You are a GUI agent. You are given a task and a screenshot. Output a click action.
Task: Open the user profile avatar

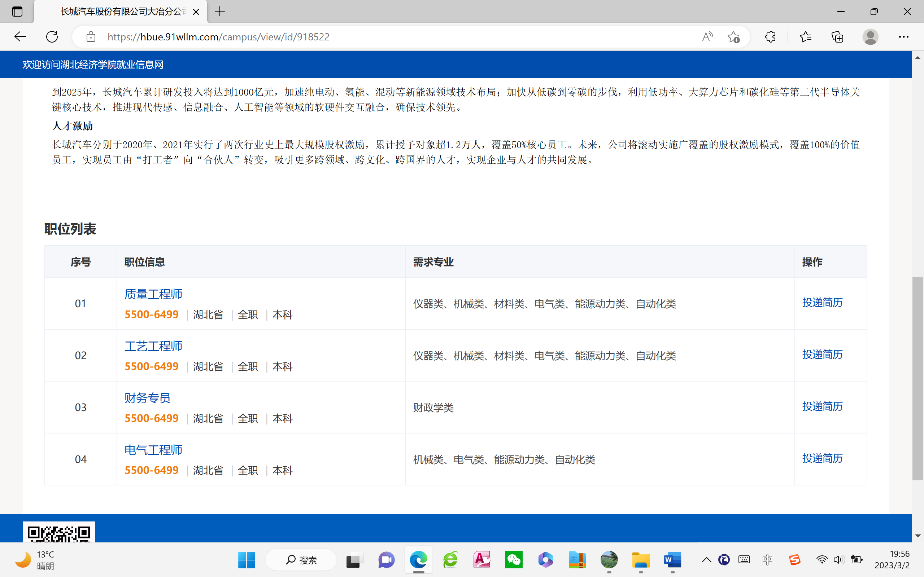pos(870,37)
